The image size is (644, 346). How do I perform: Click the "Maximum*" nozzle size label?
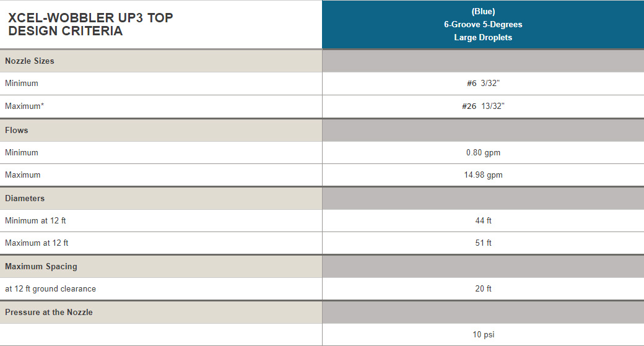(x=25, y=106)
